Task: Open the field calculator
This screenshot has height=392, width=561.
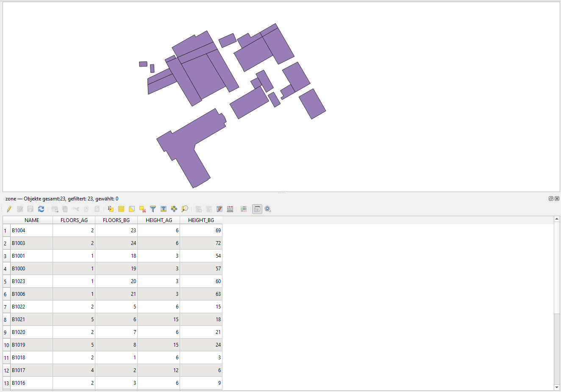Action: click(x=230, y=209)
